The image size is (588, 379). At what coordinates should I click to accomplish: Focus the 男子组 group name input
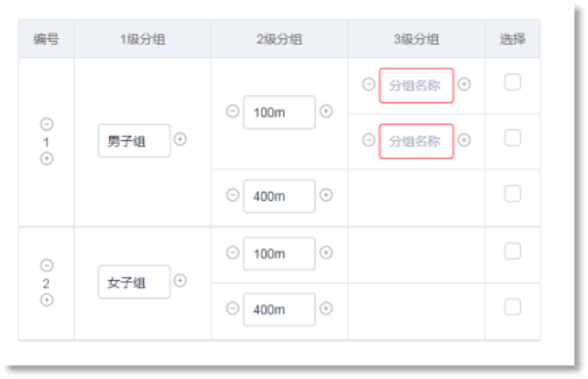tap(134, 141)
